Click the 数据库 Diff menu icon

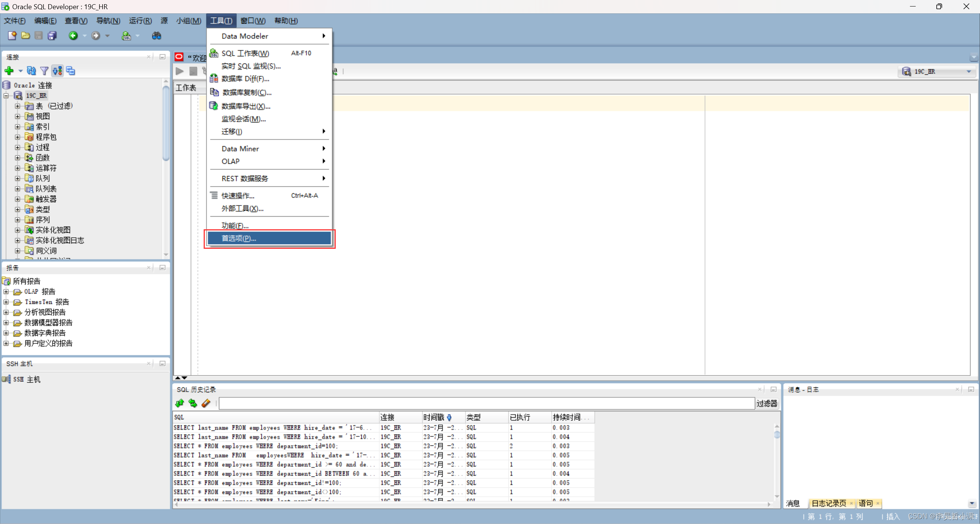(x=214, y=78)
